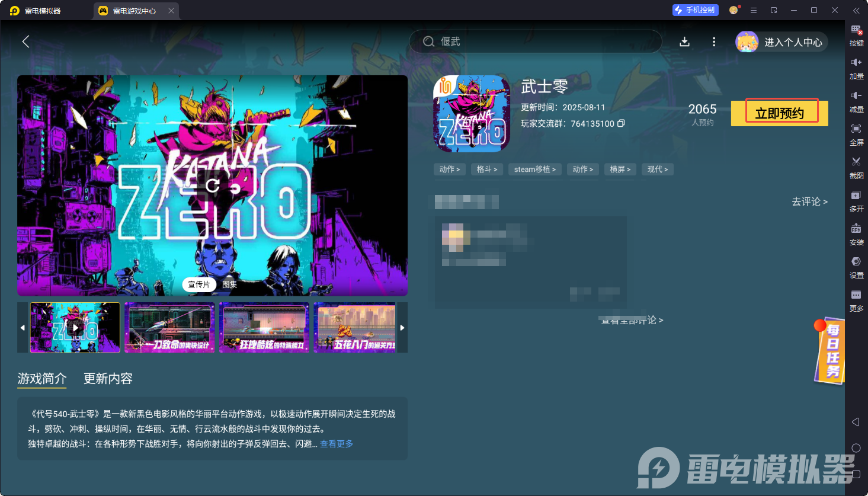Open 去评论 link
This screenshot has height=496, width=868.
809,201
